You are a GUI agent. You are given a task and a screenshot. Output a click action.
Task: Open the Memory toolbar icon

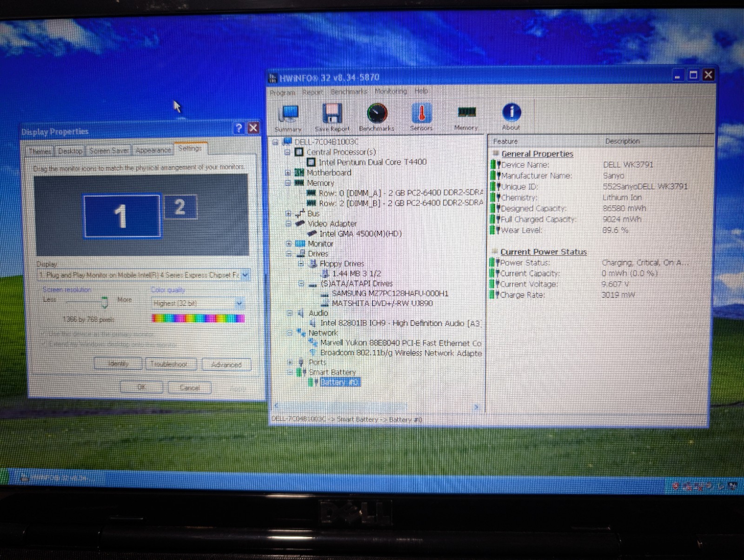point(466,117)
